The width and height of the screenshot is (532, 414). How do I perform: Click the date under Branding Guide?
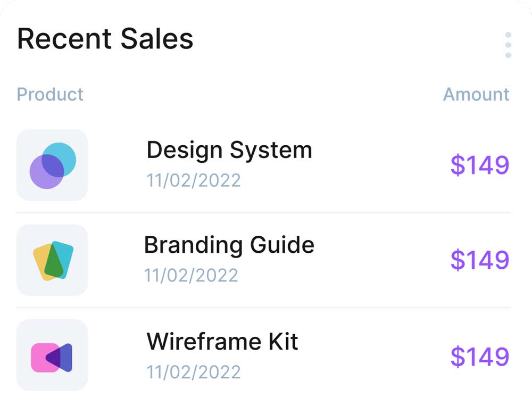191,276
